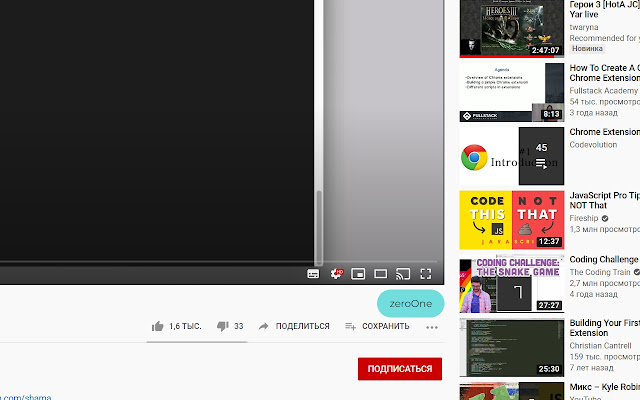
Task: Dislike the video with 33 dislikes
Action: [230, 326]
